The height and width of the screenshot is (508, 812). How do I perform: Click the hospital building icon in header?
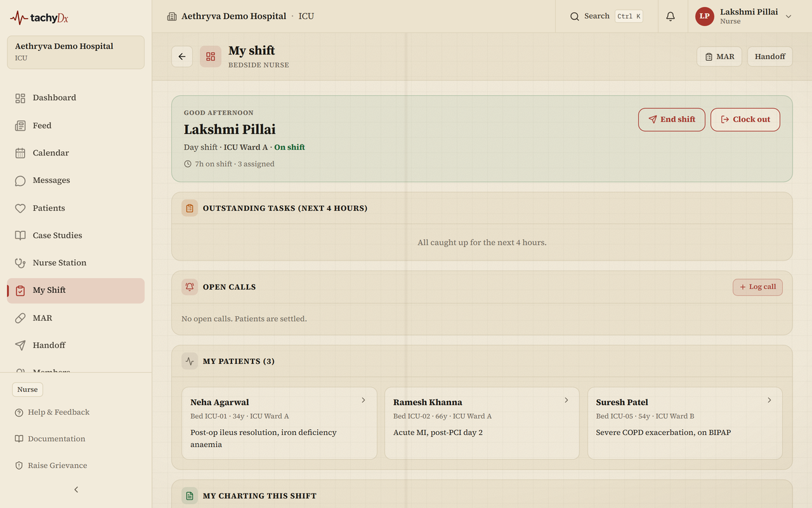(171, 17)
